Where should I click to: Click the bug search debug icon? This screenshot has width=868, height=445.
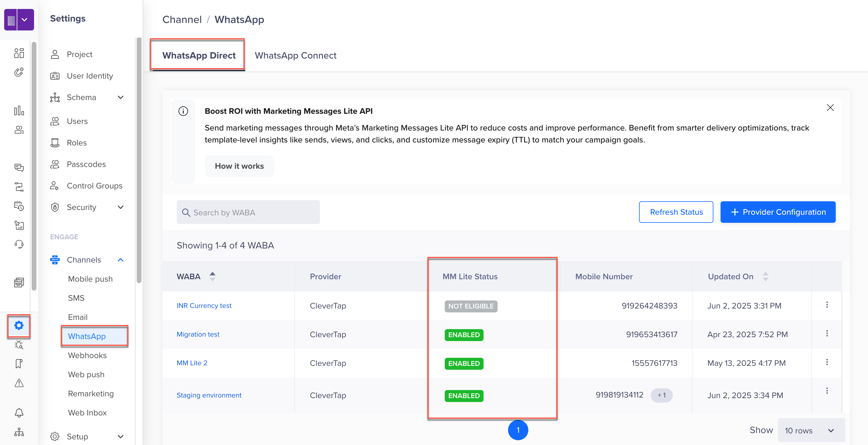point(19,345)
